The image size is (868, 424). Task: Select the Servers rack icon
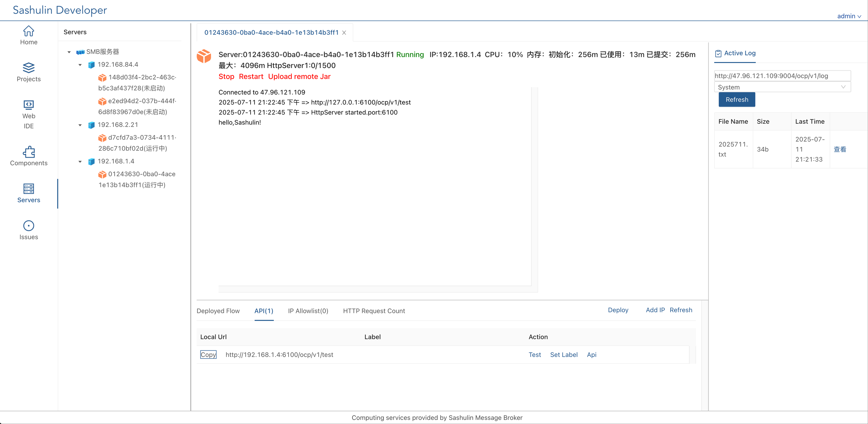29,189
